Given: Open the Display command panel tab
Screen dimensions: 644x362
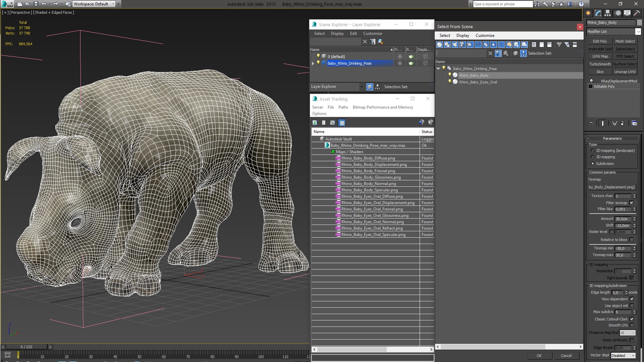Looking at the screenshot, I should click(x=627, y=13).
